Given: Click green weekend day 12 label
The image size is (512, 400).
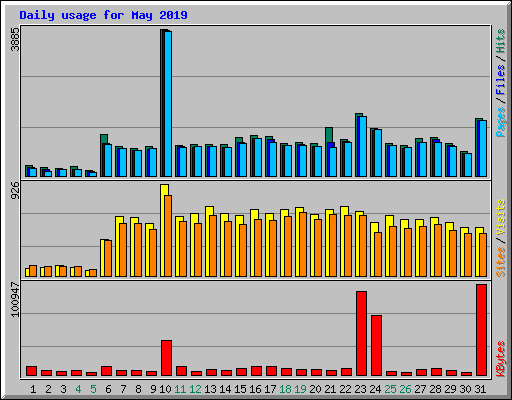Looking at the screenshot, I should click(x=195, y=389).
